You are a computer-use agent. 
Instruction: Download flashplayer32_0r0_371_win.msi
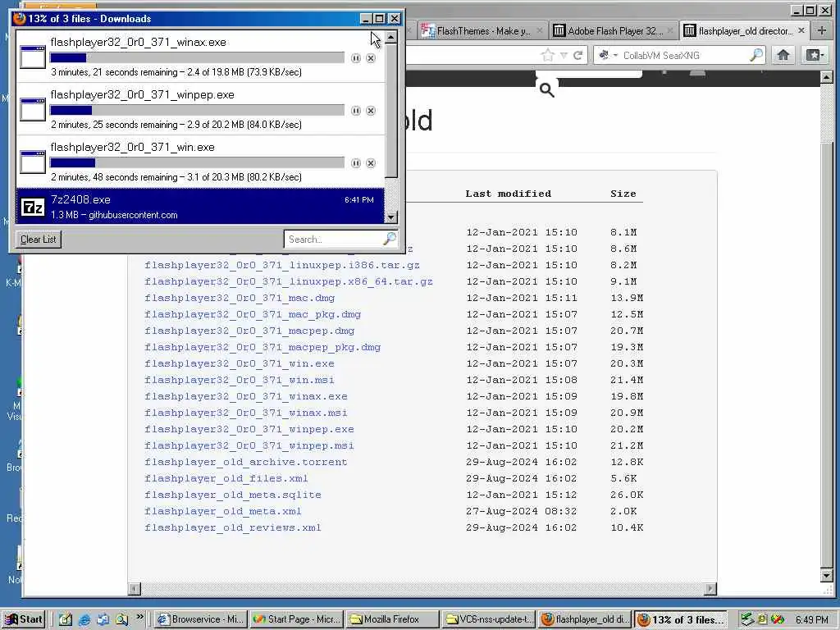240,380
